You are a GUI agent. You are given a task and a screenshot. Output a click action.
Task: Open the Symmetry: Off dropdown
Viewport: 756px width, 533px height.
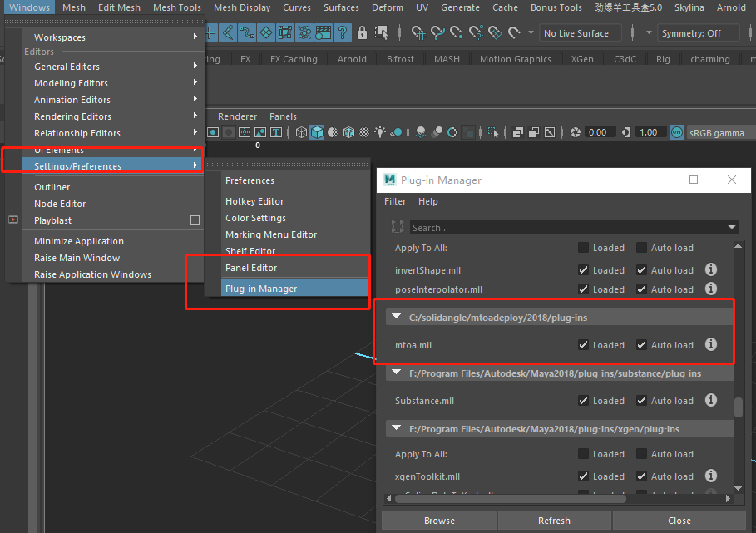pos(698,33)
